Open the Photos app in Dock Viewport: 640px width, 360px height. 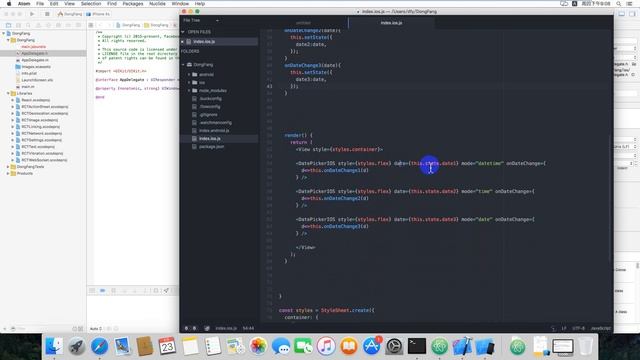258,347
